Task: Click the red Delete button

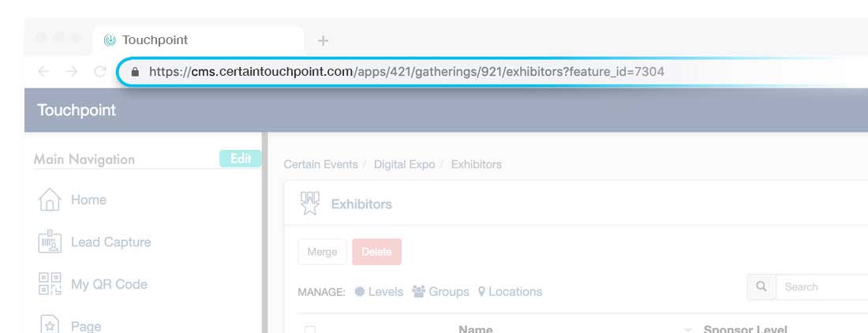Action: (x=376, y=252)
